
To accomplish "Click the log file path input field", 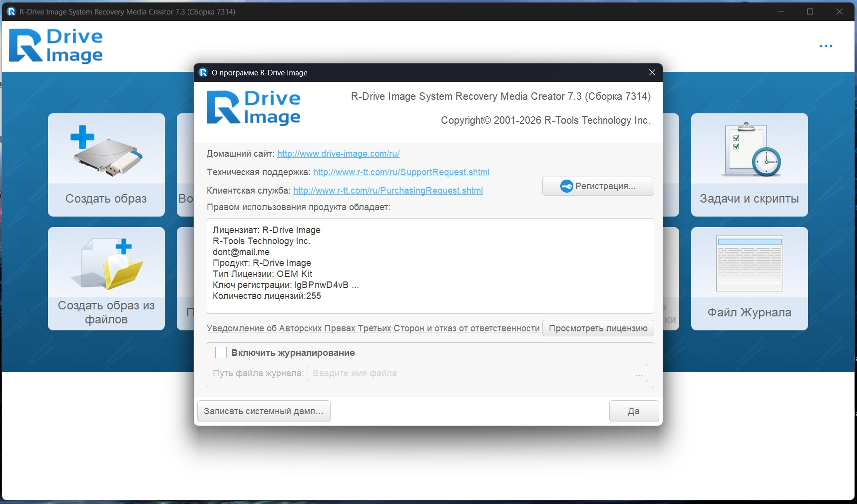I will [468, 373].
